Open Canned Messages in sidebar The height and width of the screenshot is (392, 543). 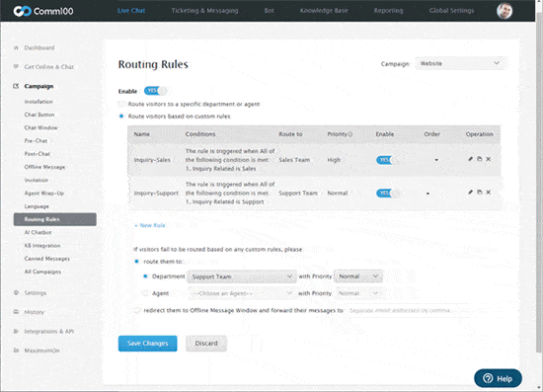[x=47, y=259]
